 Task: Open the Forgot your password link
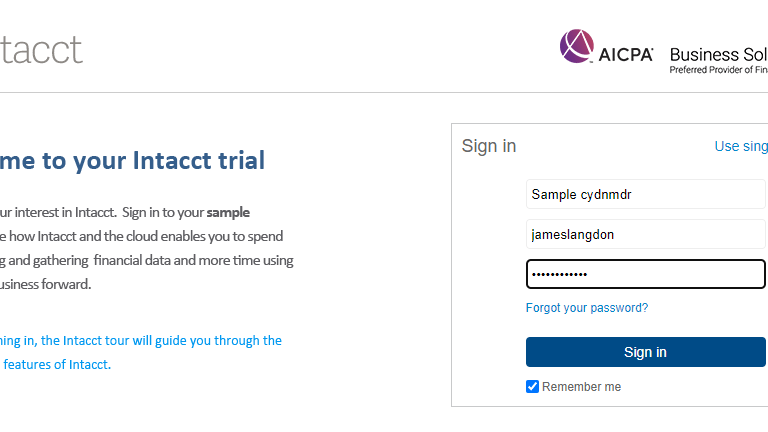587,308
